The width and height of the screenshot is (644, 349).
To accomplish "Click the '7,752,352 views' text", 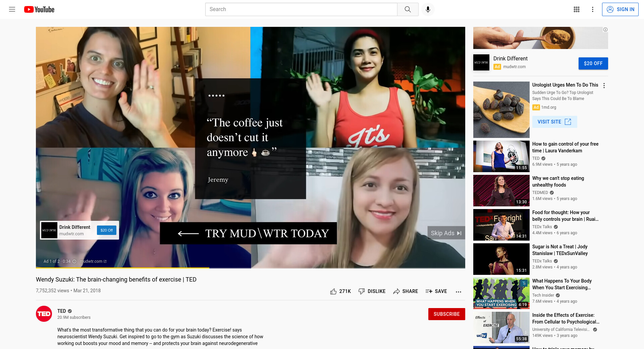I will tap(52, 291).
